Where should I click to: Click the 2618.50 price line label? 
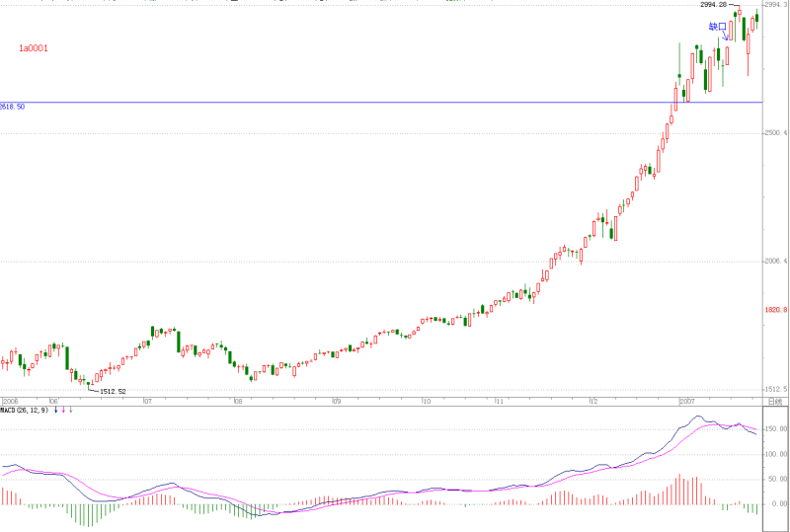(x=12, y=107)
